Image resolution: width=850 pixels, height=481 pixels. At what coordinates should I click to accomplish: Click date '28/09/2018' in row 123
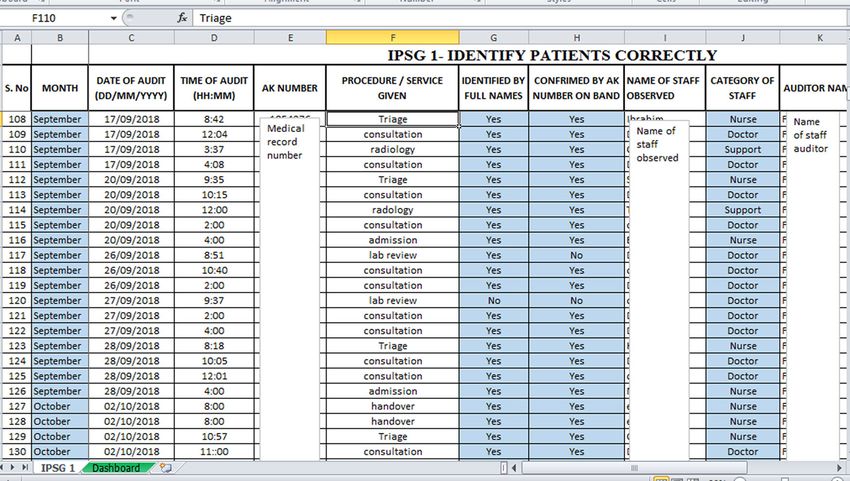[x=131, y=346]
